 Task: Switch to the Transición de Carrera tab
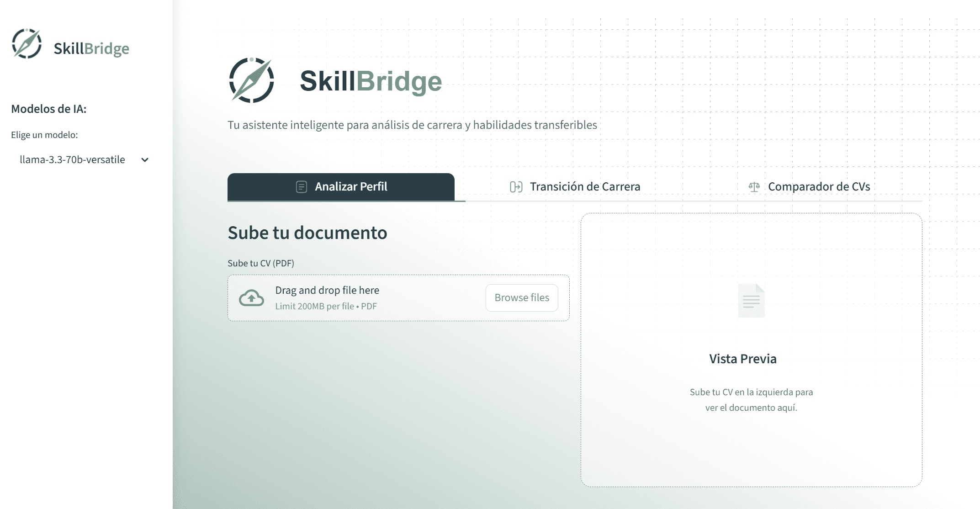tap(585, 186)
